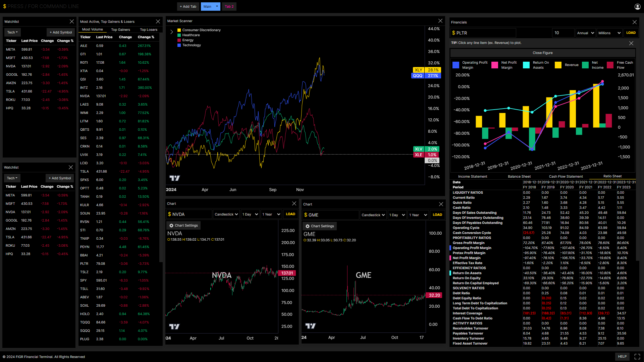Click the Close Figure button
This screenshot has height=362, width=644.
pyautogui.click(x=543, y=53)
